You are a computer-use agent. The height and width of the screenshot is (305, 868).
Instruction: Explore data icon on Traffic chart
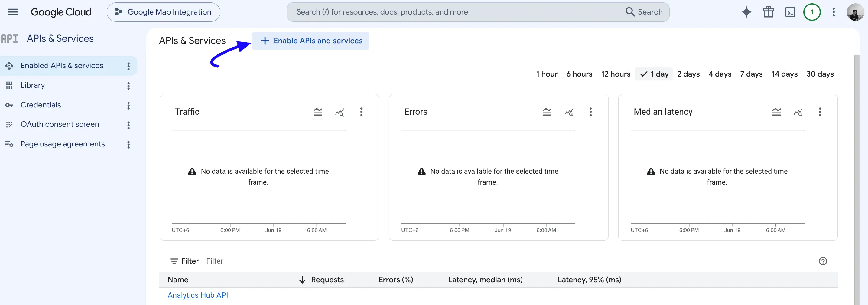340,112
